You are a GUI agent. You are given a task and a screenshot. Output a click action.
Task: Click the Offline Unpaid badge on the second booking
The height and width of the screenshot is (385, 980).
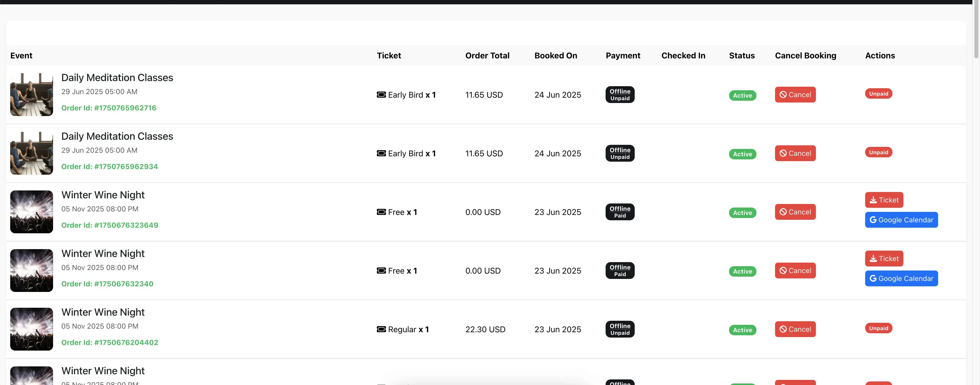pyautogui.click(x=620, y=153)
